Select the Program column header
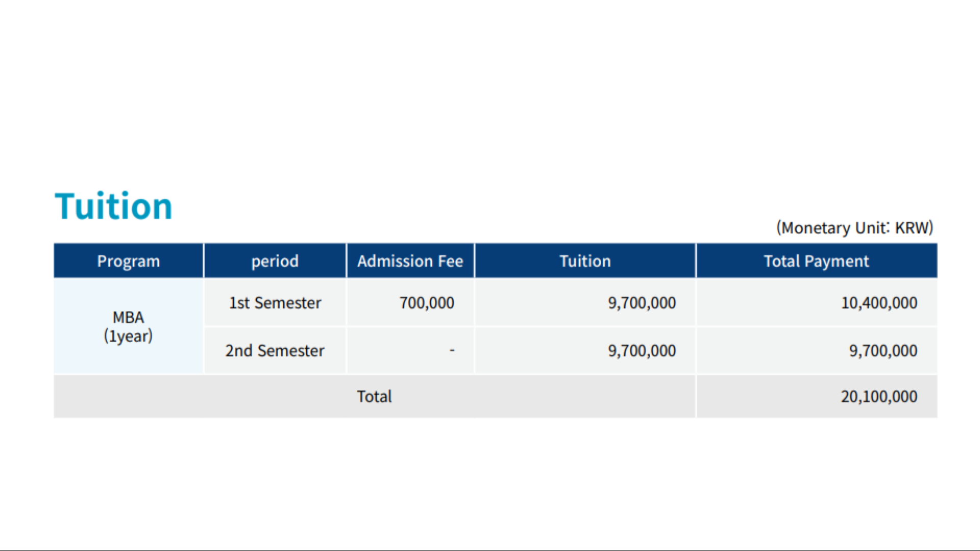The height and width of the screenshot is (551, 980). [x=129, y=261]
